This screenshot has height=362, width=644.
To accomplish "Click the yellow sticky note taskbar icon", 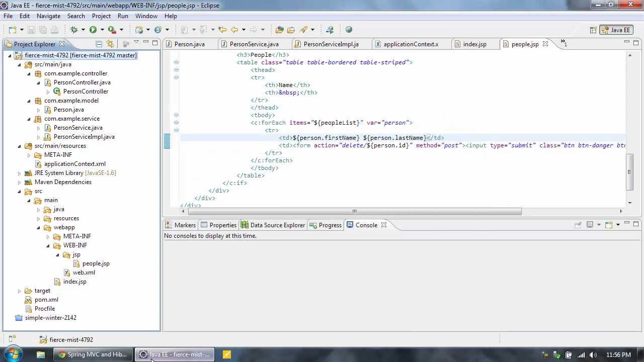I will coord(227,354).
